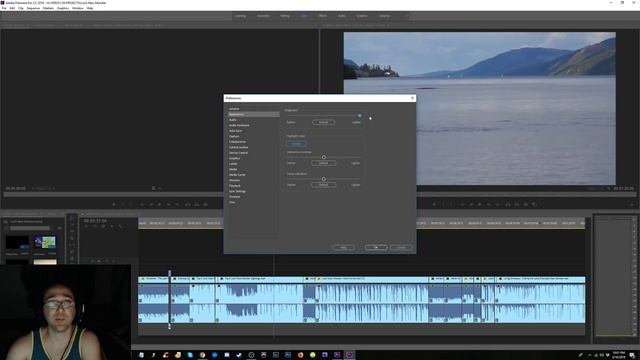The width and height of the screenshot is (640, 360).
Task: Open the Graphics preferences category
Action: [x=235, y=158]
